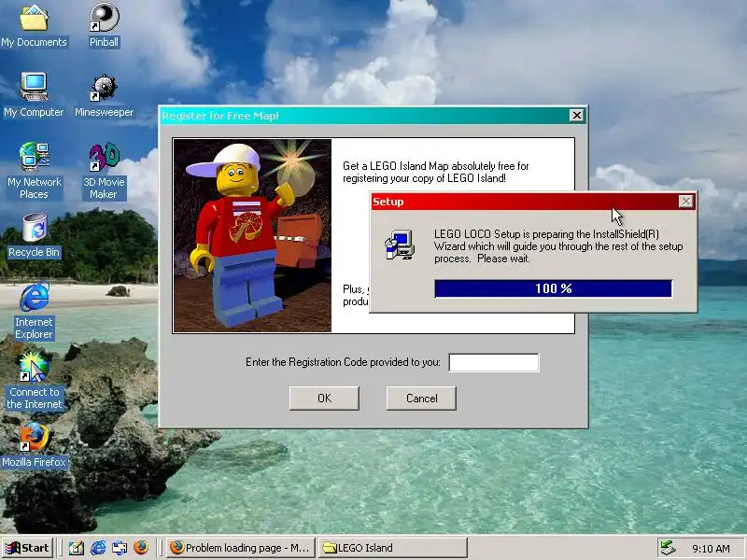Launch the Pinball desktop shortcut

click(x=104, y=25)
